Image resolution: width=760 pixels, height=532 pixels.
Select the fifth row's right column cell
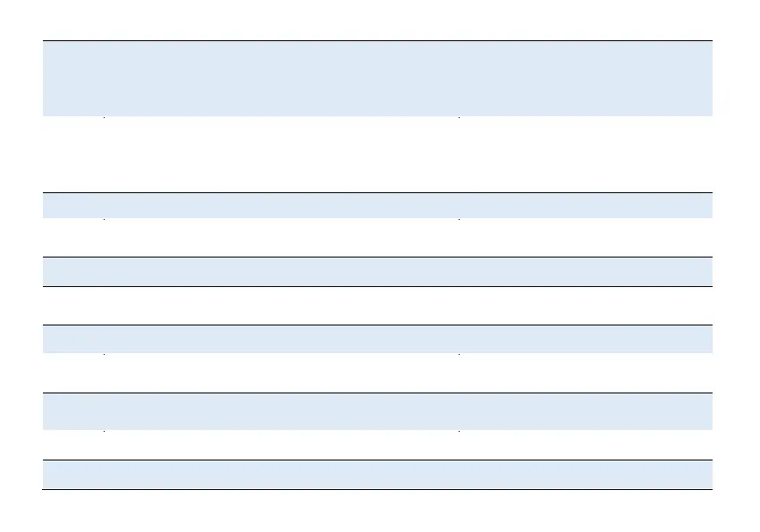(x=586, y=271)
